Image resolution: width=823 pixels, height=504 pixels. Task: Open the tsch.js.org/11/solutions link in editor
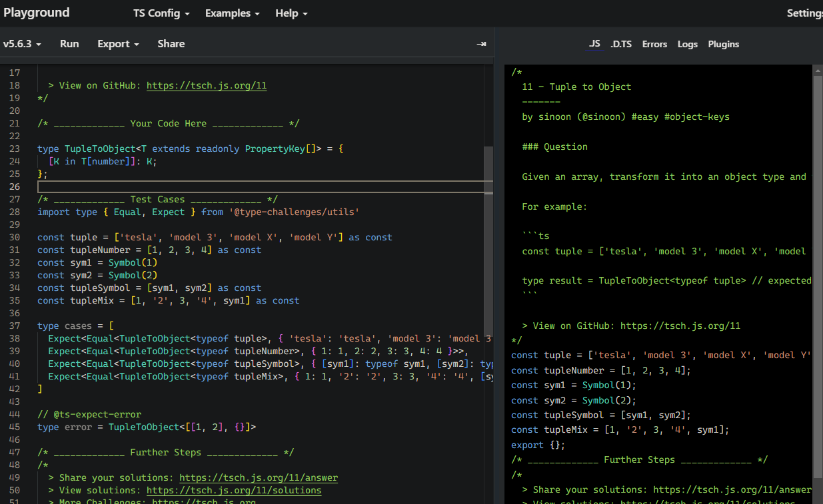pyautogui.click(x=234, y=490)
